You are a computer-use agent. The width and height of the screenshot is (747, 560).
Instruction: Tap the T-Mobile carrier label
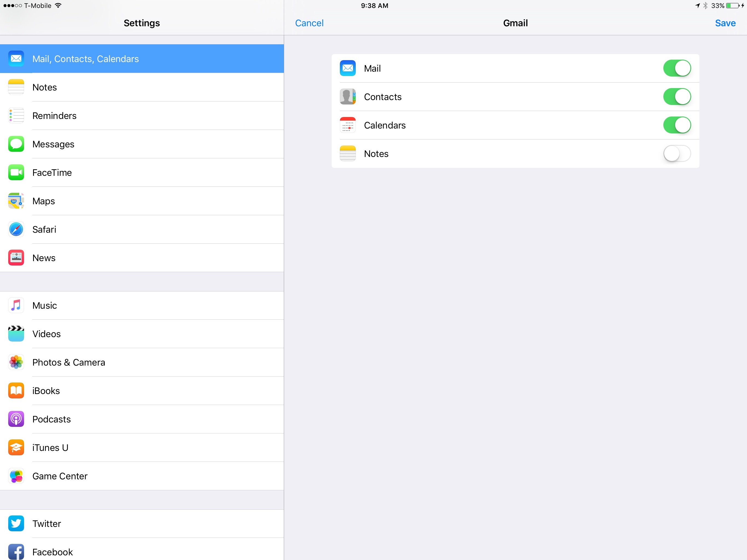point(37,6)
